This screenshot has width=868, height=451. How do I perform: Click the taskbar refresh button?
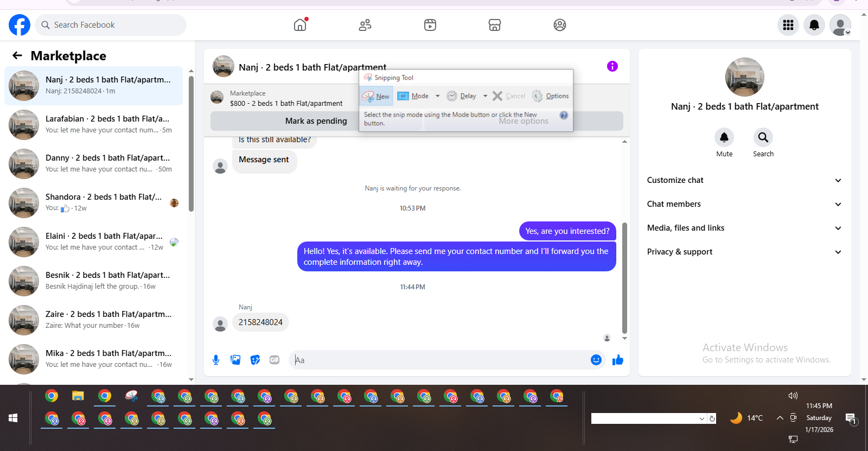712,418
